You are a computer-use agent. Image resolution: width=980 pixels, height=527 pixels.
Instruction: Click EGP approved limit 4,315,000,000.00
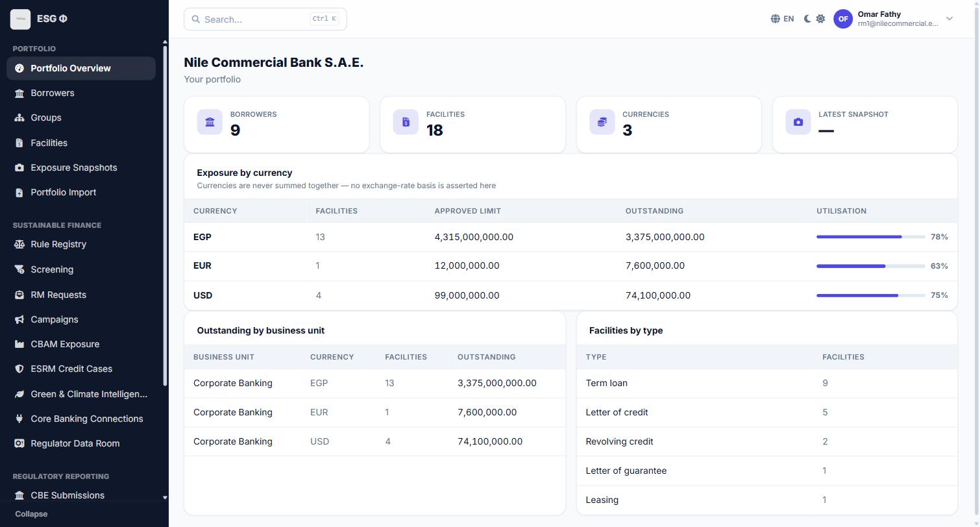pos(474,237)
